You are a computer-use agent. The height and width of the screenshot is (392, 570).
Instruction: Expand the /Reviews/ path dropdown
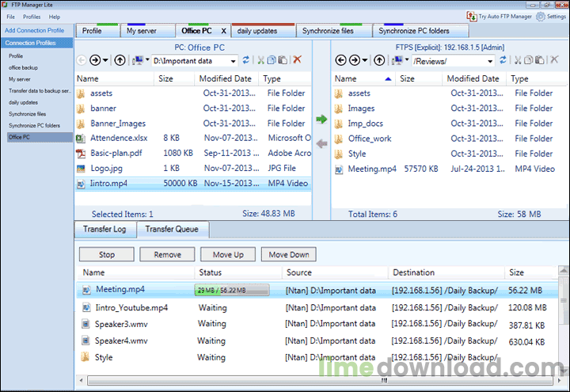click(490, 62)
